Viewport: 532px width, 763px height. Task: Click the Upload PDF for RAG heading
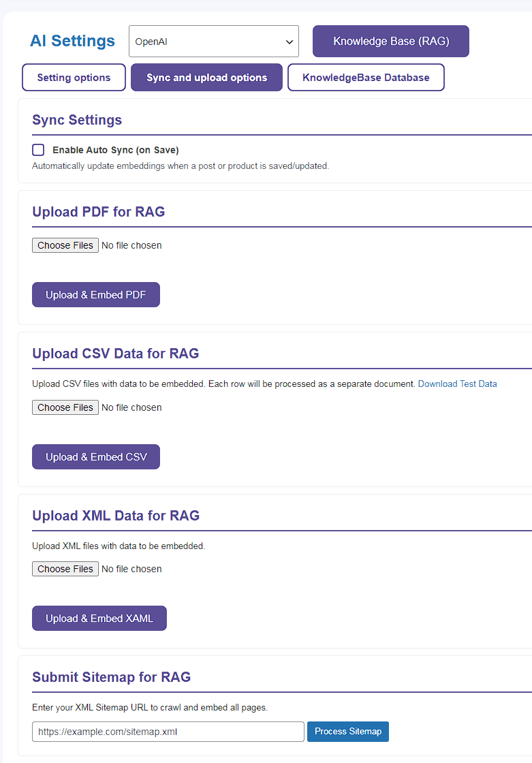coord(99,212)
